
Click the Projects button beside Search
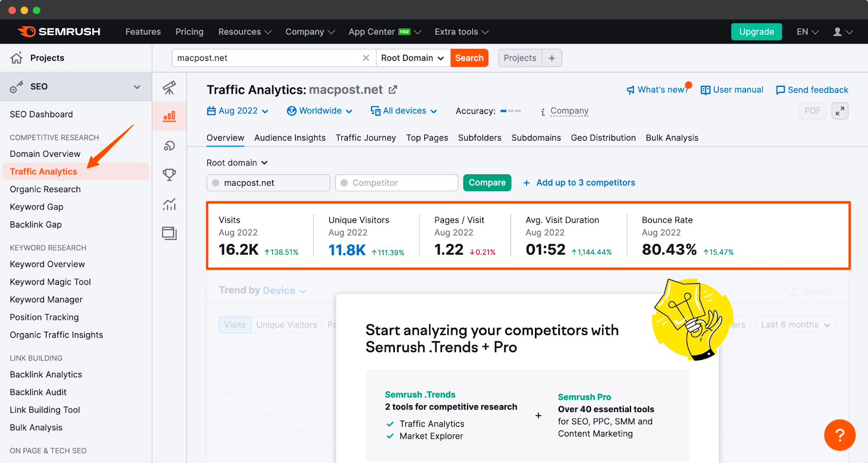click(520, 58)
